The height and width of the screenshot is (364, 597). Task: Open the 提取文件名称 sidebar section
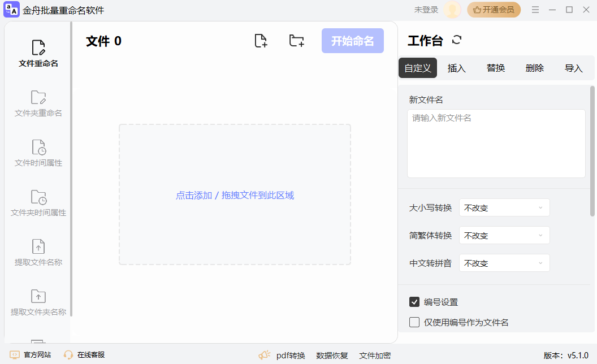coord(38,253)
